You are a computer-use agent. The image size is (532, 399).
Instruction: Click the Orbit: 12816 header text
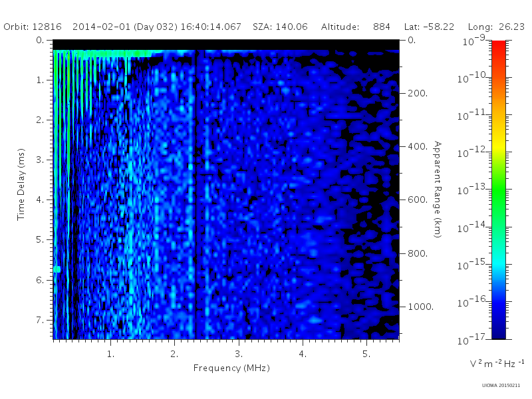coord(33,27)
